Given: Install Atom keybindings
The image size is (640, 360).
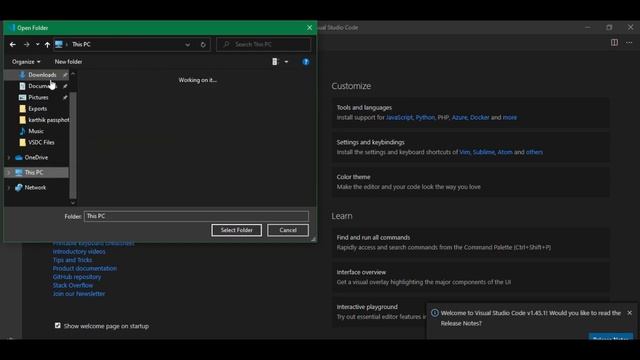Looking at the screenshot, I should tap(505, 152).
